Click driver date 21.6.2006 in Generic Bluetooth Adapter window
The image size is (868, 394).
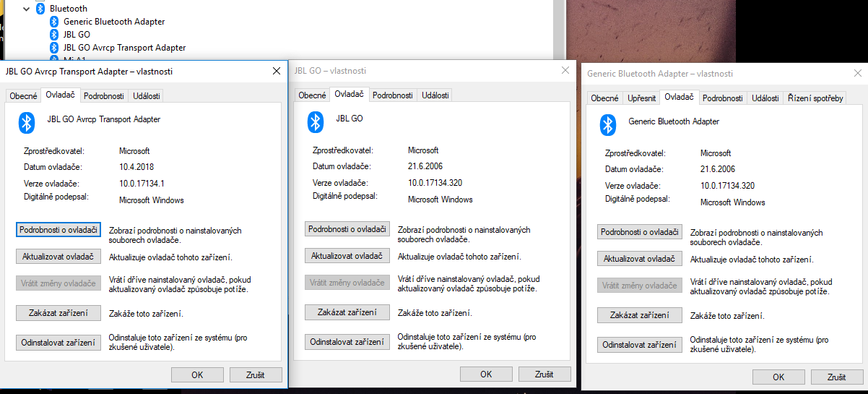click(719, 169)
